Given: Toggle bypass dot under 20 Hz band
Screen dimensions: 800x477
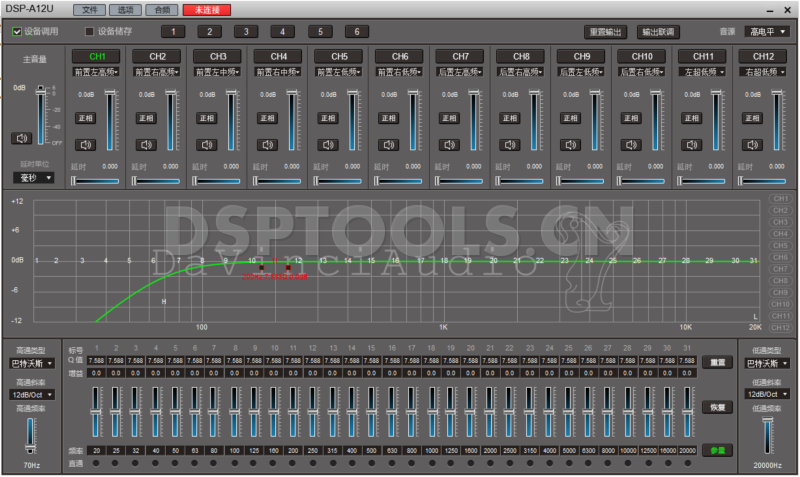Looking at the screenshot, I should [96, 463].
